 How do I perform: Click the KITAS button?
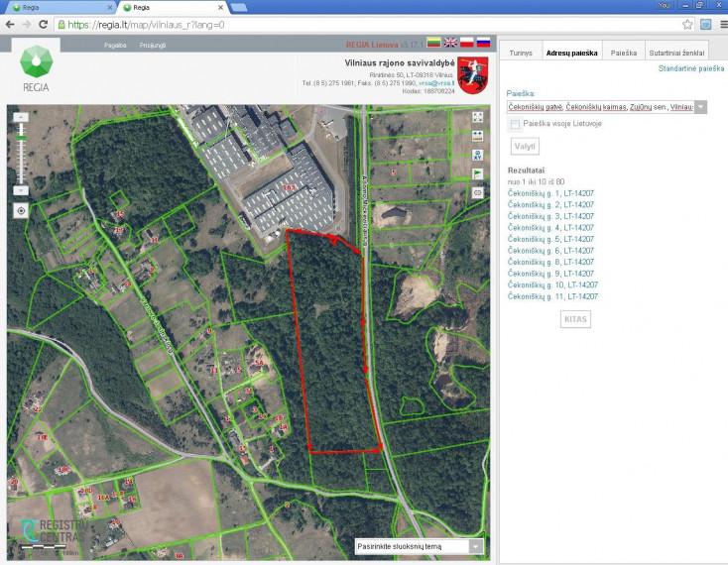click(575, 319)
